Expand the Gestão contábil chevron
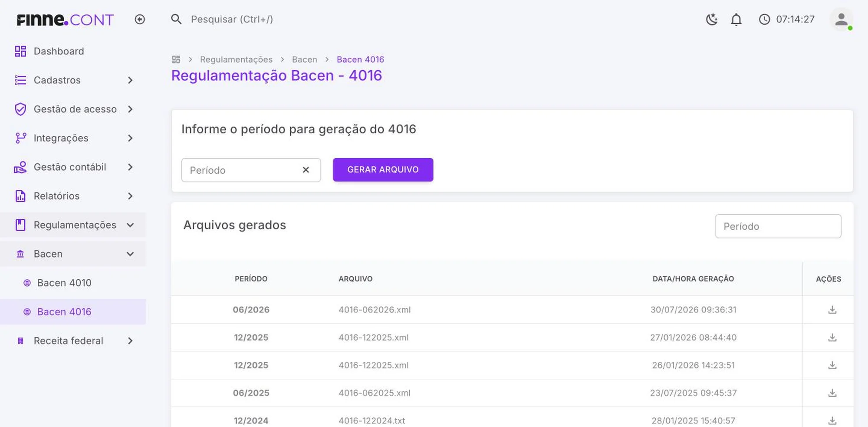The image size is (868, 427). coord(130,167)
